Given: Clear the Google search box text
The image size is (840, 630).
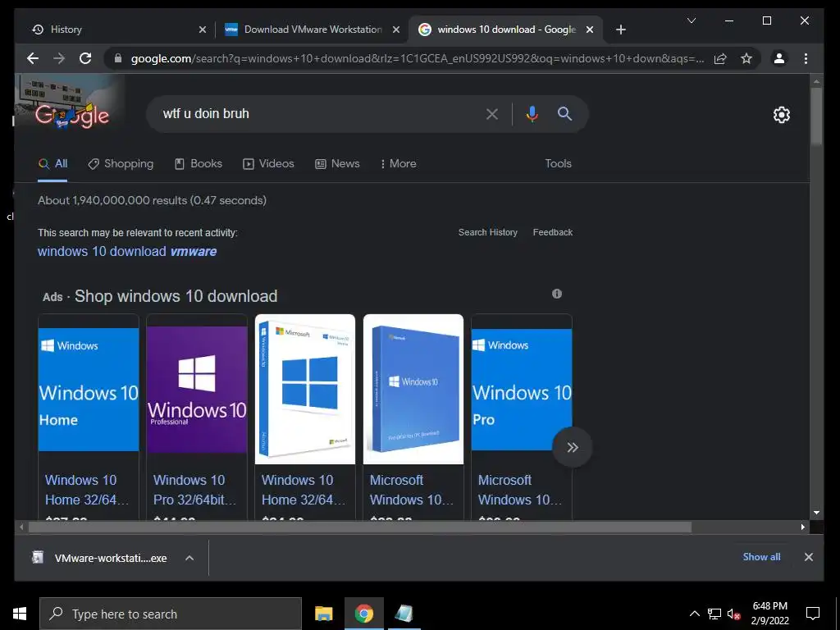Looking at the screenshot, I should 492,113.
